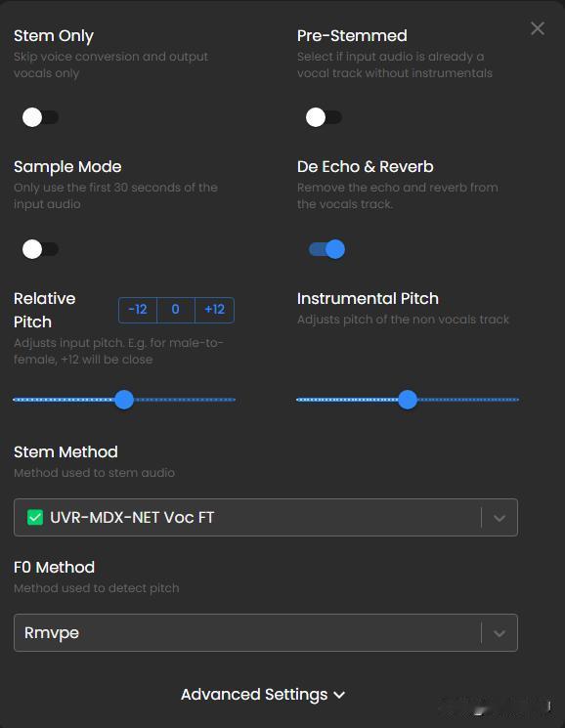The width and height of the screenshot is (565, 728).
Task: Set relative pitch to -12 preset
Action: [x=138, y=310]
